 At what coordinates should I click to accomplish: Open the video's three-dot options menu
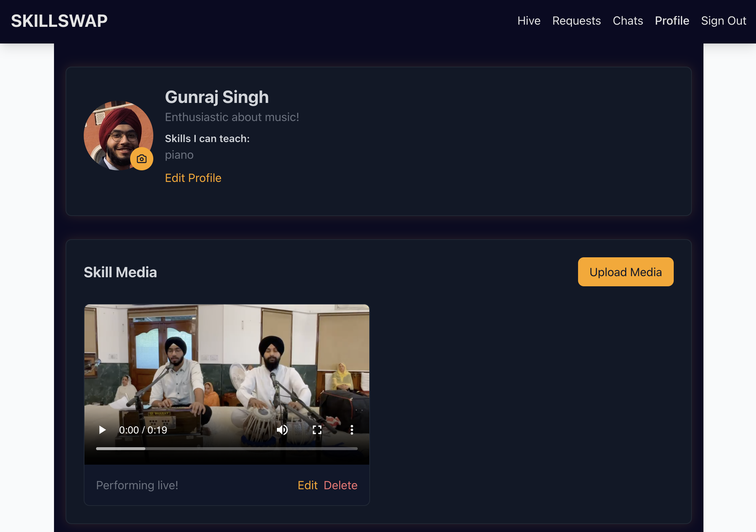(x=352, y=430)
